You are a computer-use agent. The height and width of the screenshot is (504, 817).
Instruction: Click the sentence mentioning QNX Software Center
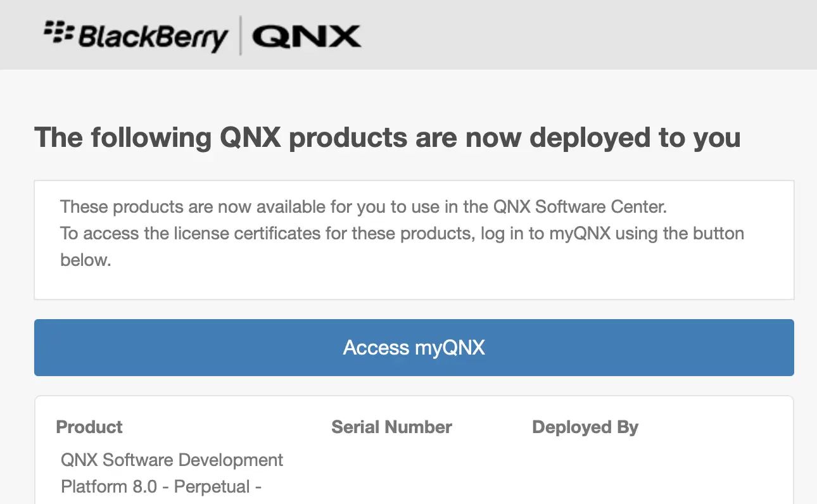click(364, 207)
